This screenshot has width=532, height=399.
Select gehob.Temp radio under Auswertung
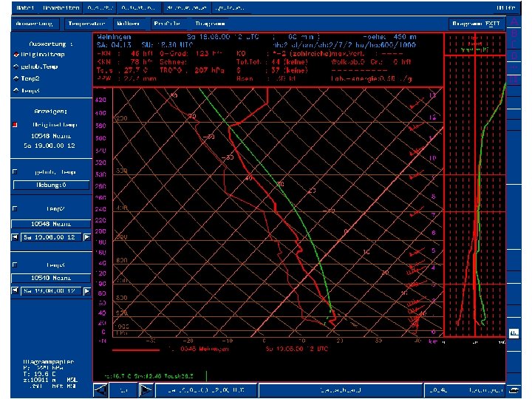(x=16, y=66)
